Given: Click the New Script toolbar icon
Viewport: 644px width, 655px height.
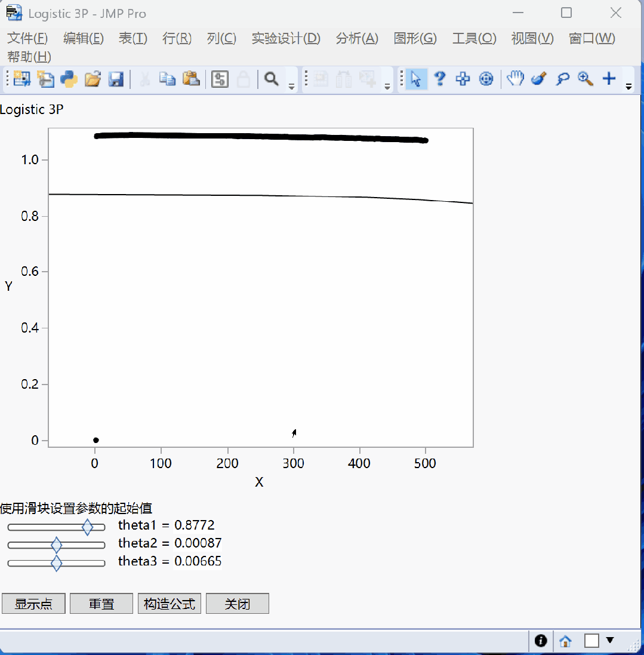Looking at the screenshot, I should [45, 79].
